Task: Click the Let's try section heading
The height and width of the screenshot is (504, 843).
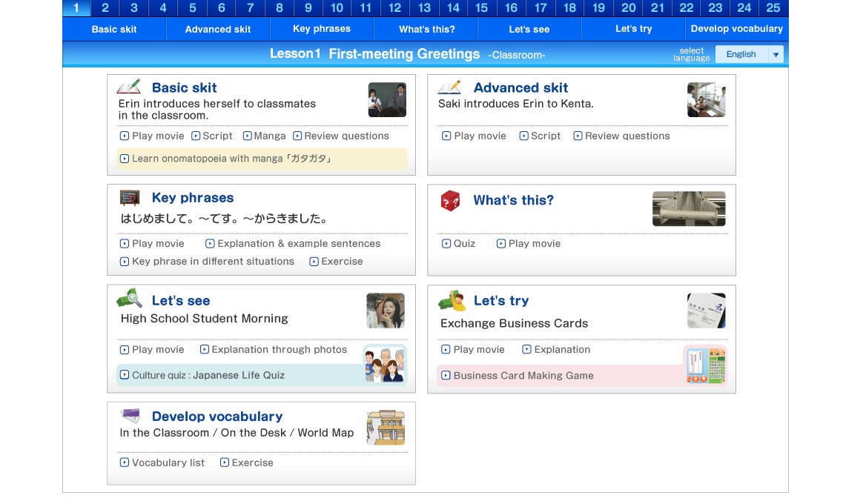Action: click(501, 301)
